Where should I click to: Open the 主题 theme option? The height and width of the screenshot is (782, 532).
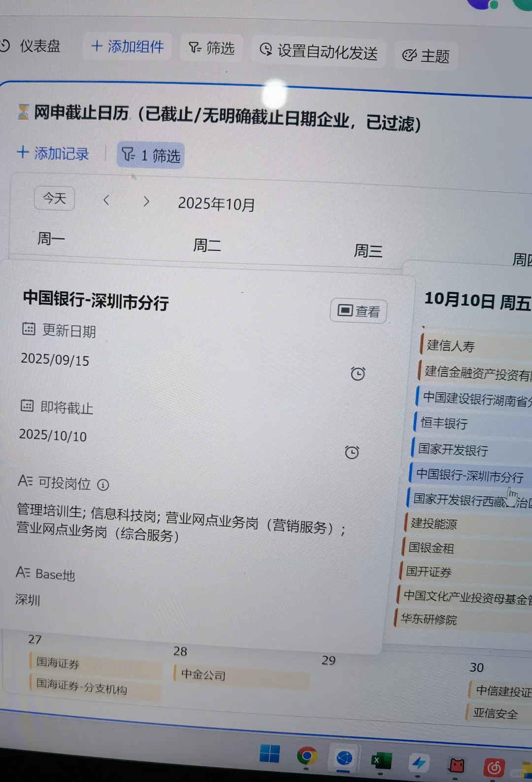point(426,56)
